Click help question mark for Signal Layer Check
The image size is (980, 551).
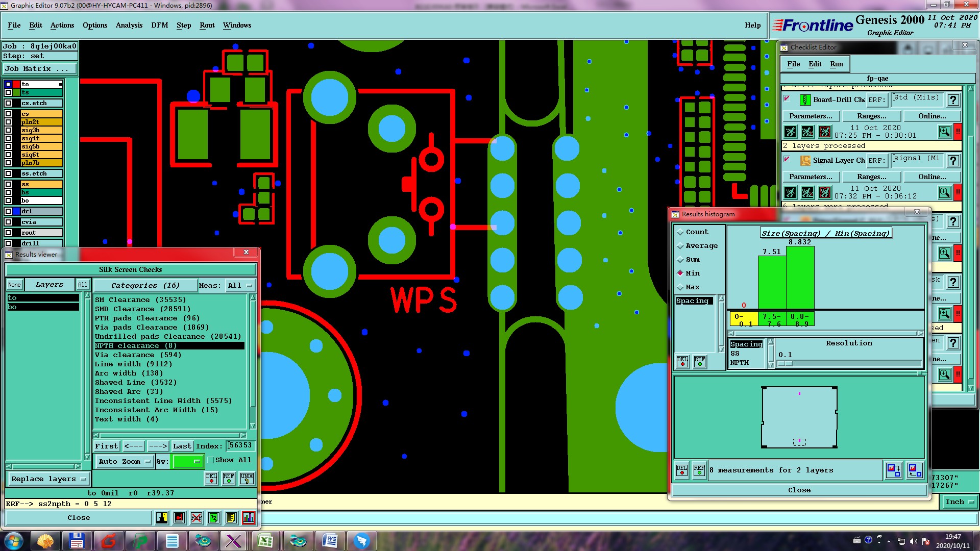point(952,161)
